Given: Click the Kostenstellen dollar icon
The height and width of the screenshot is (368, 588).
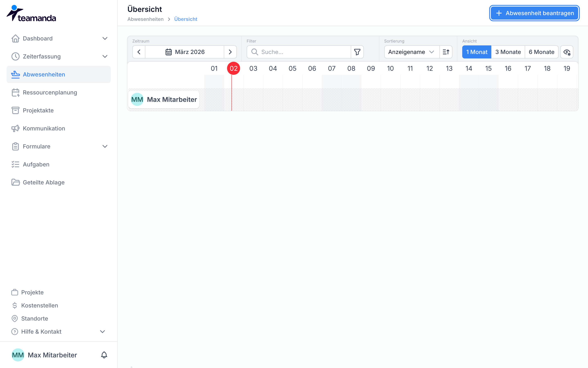Looking at the screenshot, I should (14, 305).
